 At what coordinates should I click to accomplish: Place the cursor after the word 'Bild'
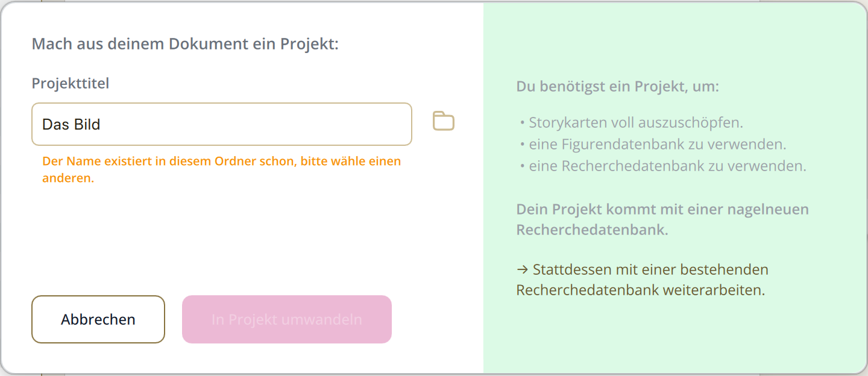click(101, 125)
